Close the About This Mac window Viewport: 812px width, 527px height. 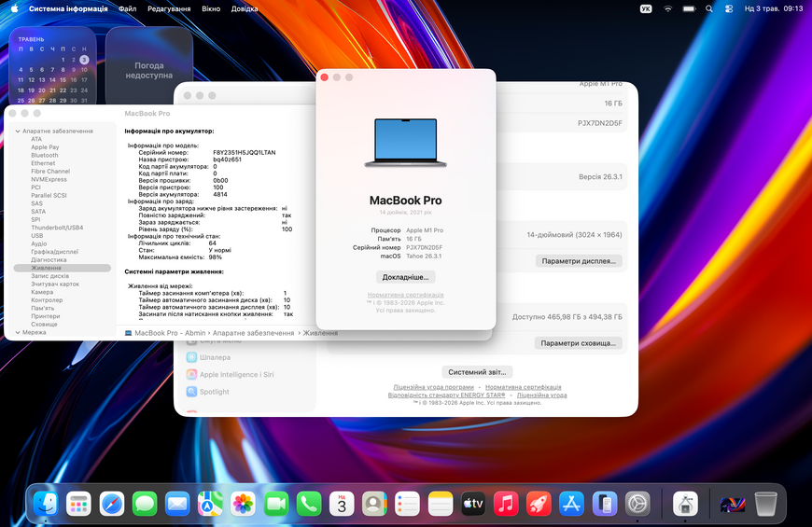(325, 77)
